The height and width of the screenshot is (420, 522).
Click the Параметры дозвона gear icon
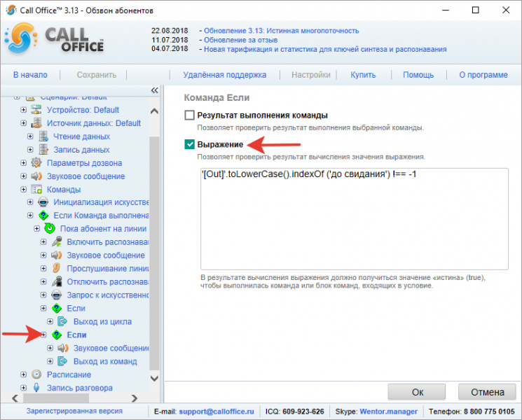click(x=36, y=163)
